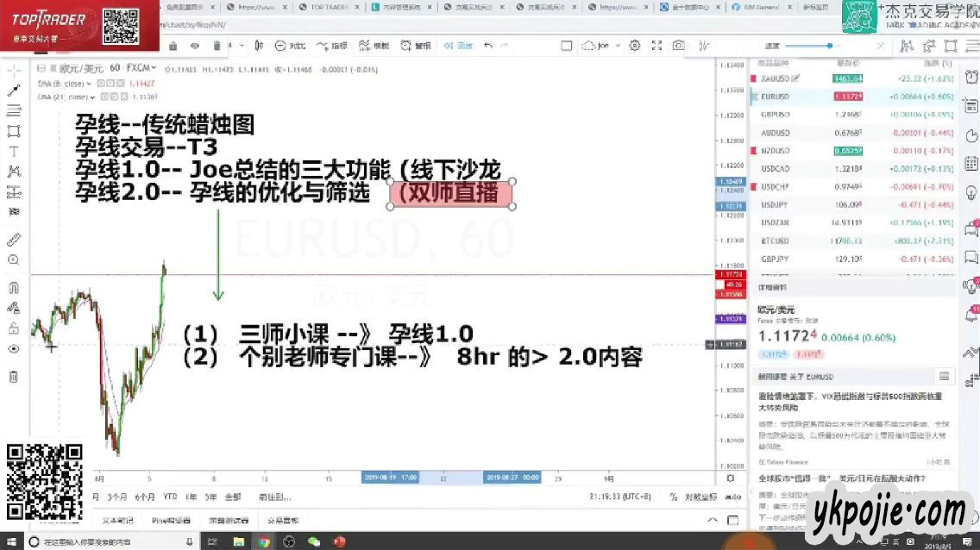This screenshot has height=550, width=980.
Task: Toggle lock all drawings padlock
Action: click(x=14, y=328)
